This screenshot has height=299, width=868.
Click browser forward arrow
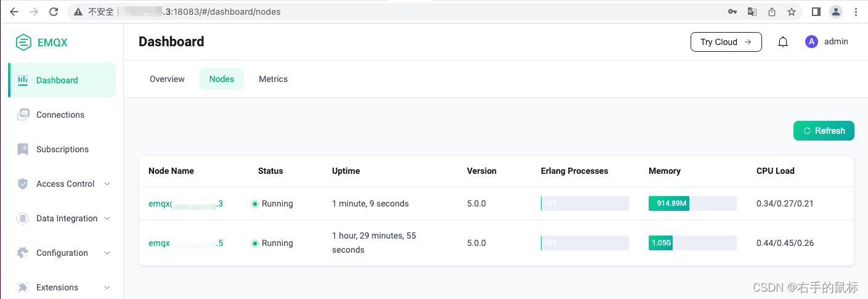click(x=34, y=12)
